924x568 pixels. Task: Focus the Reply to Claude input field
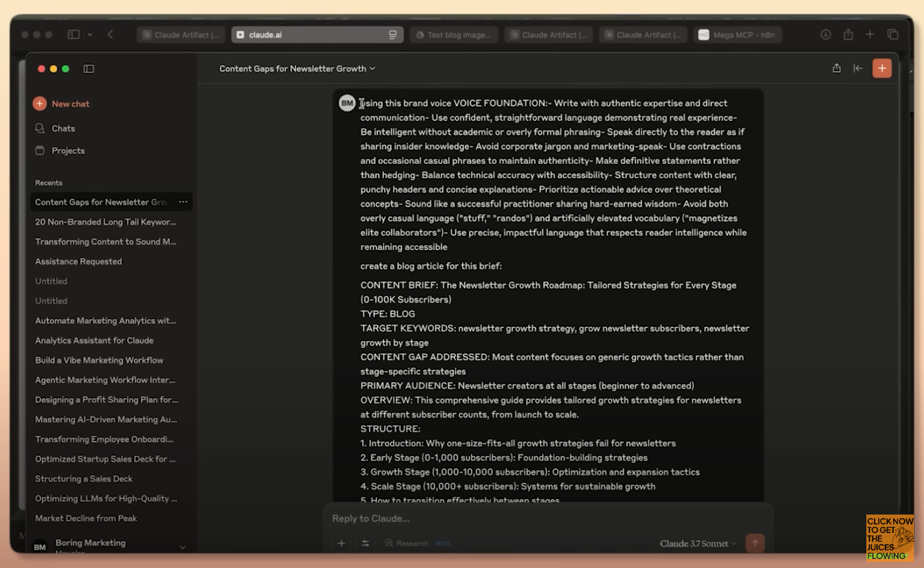click(x=547, y=519)
